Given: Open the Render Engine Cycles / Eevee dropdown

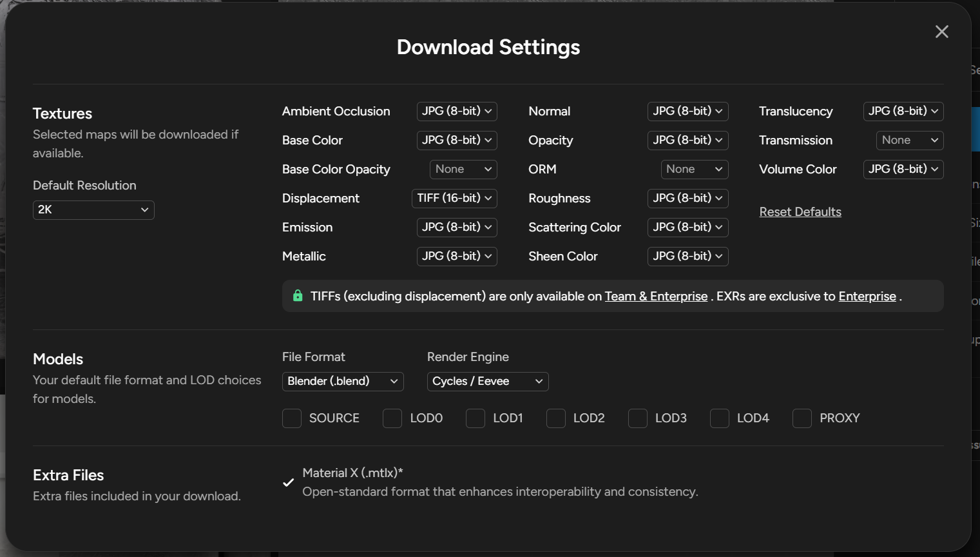Looking at the screenshot, I should [x=488, y=381].
